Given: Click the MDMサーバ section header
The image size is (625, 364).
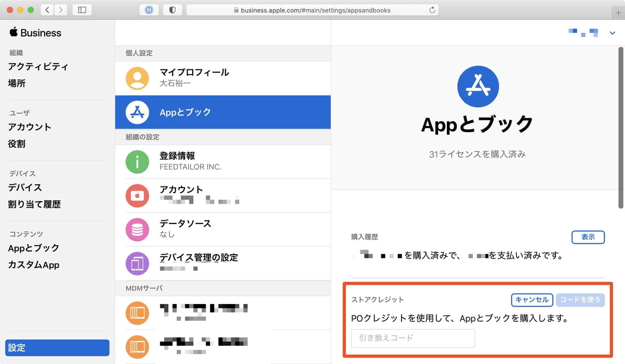Looking at the screenshot, I should [x=144, y=288].
